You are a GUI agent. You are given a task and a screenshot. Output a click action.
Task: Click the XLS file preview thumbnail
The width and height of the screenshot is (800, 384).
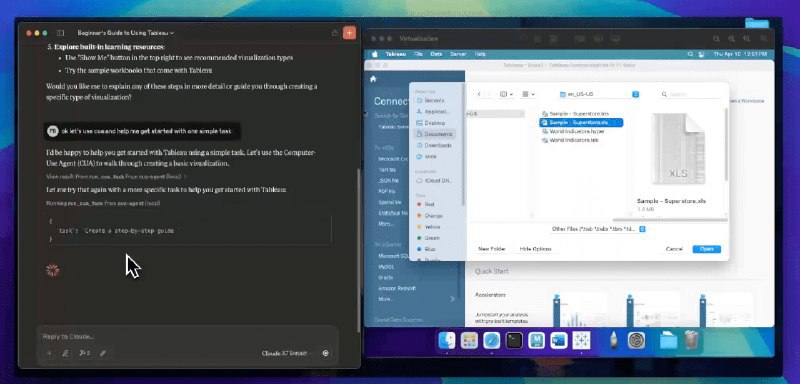tap(678, 148)
